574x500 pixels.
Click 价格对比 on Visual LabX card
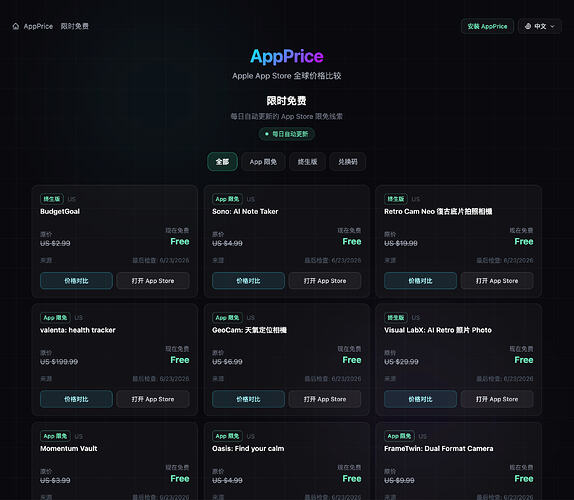pos(420,399)
